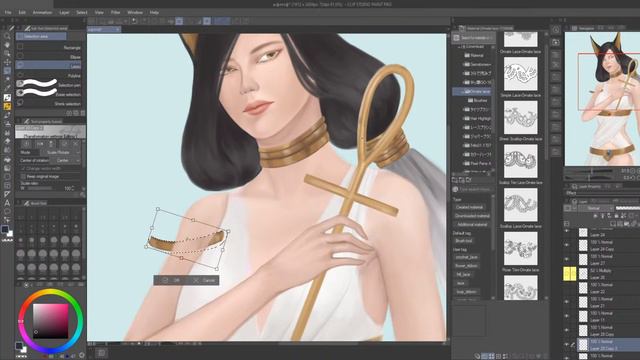This screenshot has width=640, height=360.
Task: Select the Eraser tool
Action: 7,141
